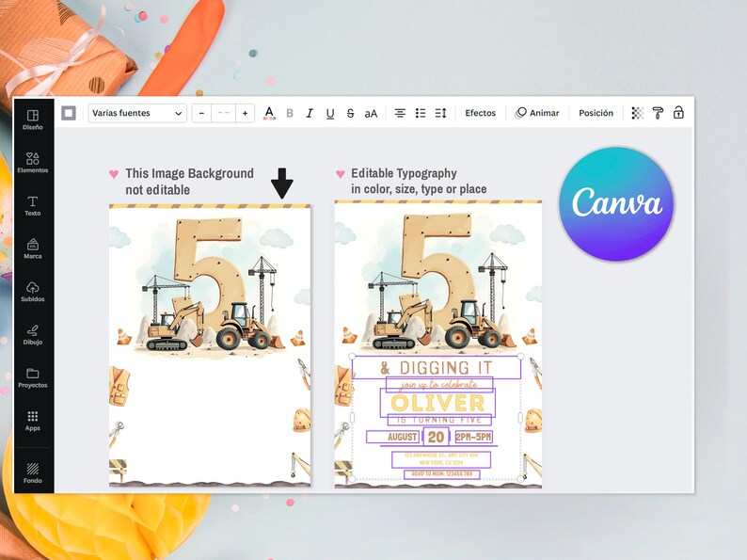Click the "This Image Background" heading text
The height and width of the screenshot is (560, 747).
(190, 173)
